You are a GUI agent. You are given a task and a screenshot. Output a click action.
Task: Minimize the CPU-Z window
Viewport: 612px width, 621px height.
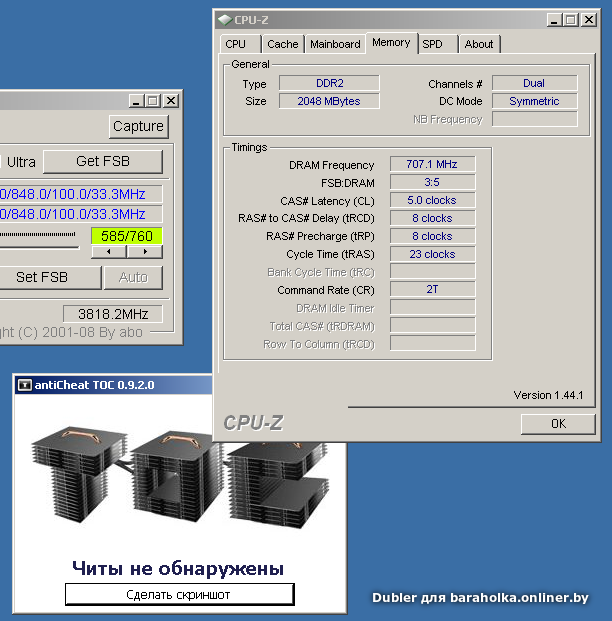(x=555, y=20)
